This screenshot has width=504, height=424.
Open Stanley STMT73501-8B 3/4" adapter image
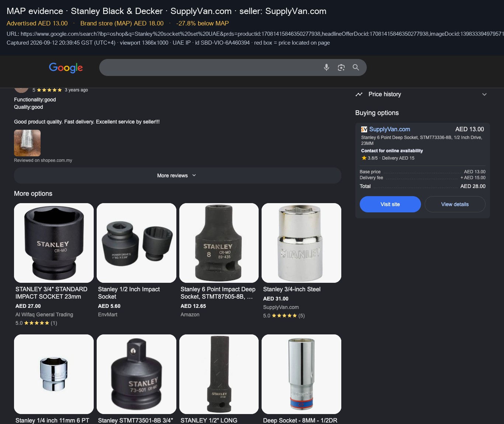pyautogui.click(x=137, y=374)
